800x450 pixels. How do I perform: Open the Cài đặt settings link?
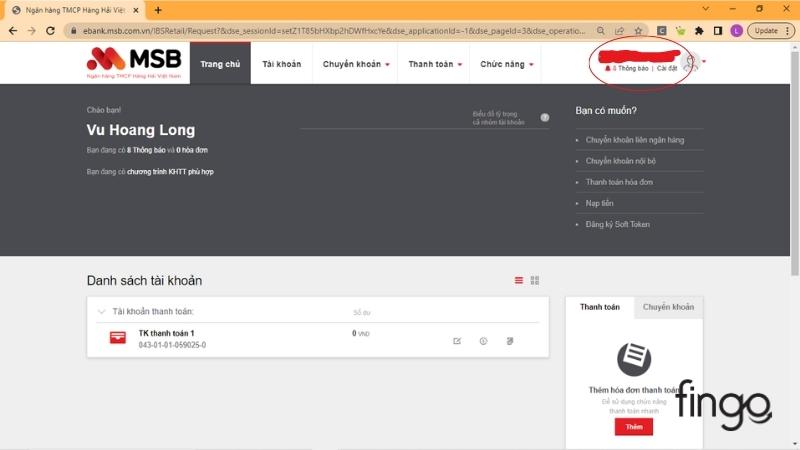click(x=667, y=68)
